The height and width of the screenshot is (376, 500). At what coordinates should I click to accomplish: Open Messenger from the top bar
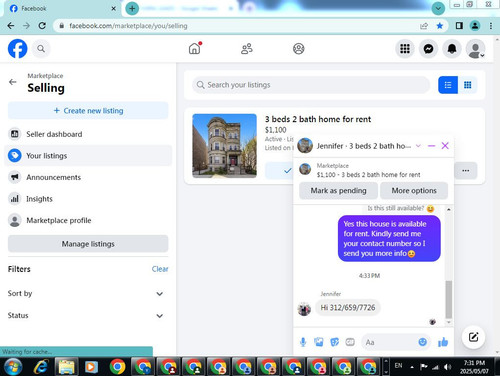pyautogui.click(x=428, y=49)
